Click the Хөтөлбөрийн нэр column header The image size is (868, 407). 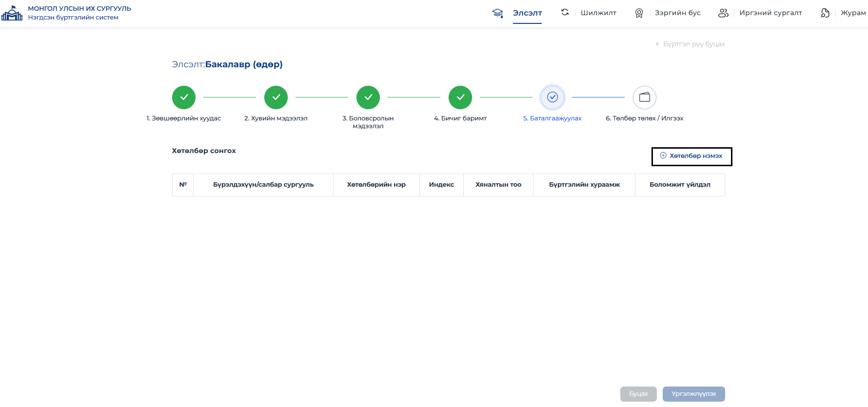point(376,185)
